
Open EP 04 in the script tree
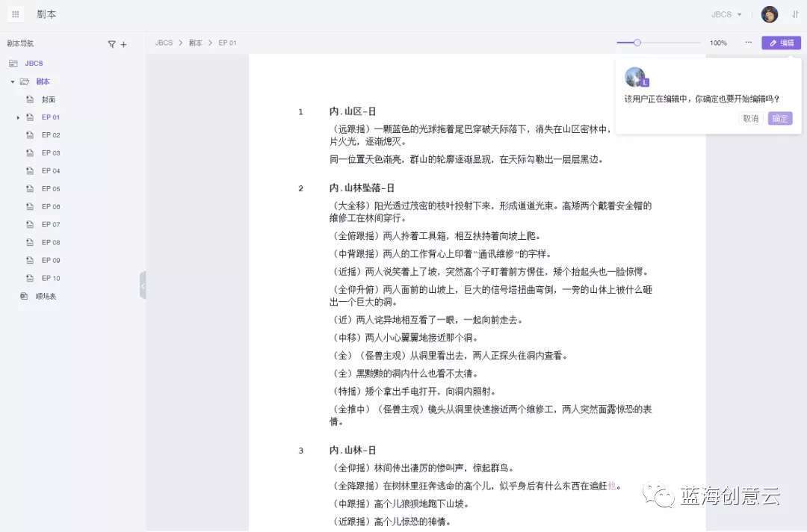coord(51,171)
